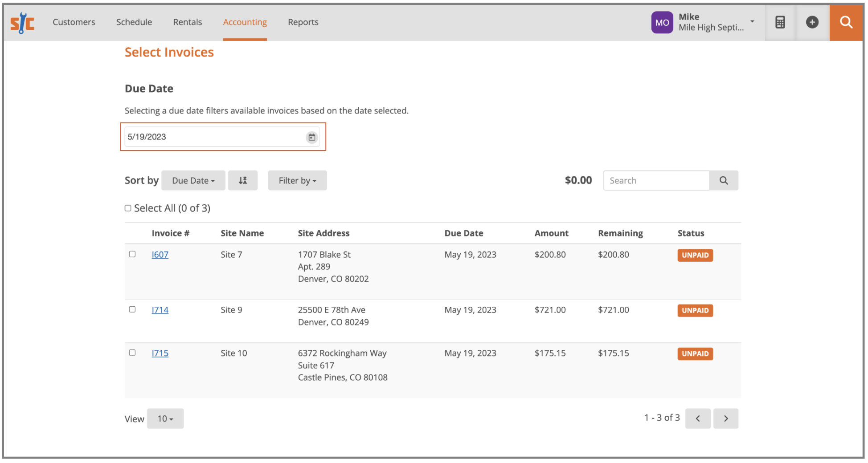Open the View 10 rows dropdown

point(165,418)
